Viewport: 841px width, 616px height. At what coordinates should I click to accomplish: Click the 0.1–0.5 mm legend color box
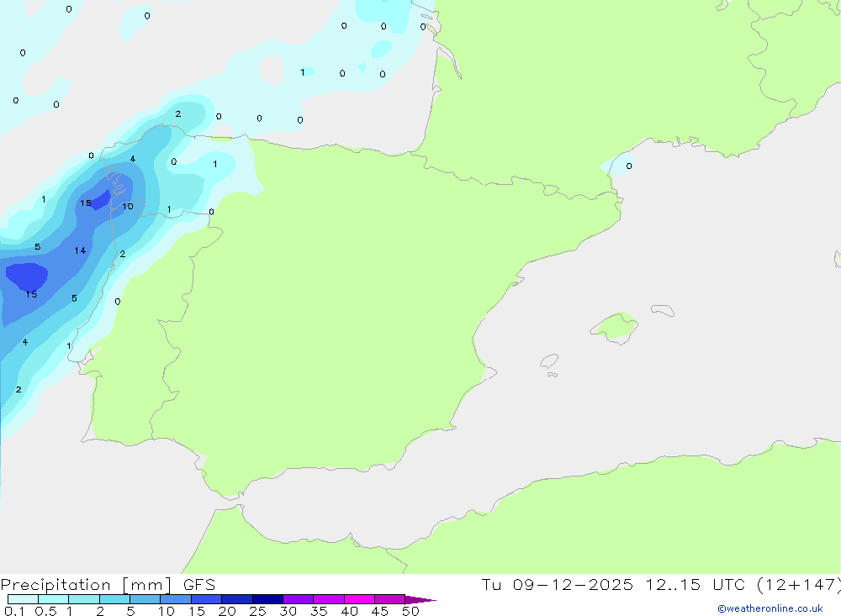click(23, 599)
